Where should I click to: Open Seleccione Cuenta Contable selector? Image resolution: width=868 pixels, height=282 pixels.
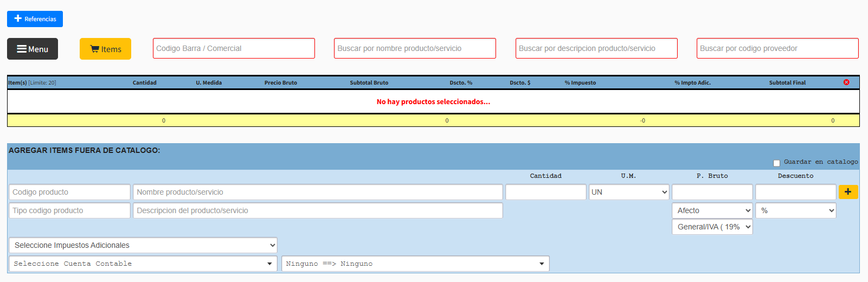tap(143, 264)
